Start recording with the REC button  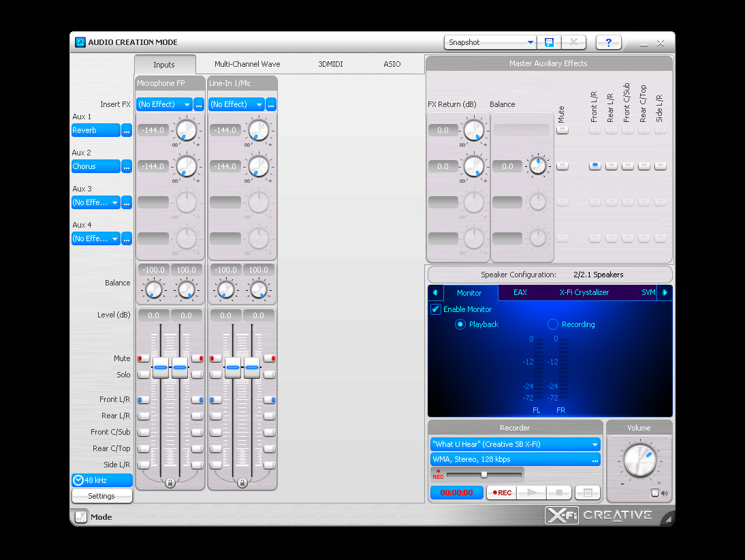pyautogui.click(x=502, y=493)
